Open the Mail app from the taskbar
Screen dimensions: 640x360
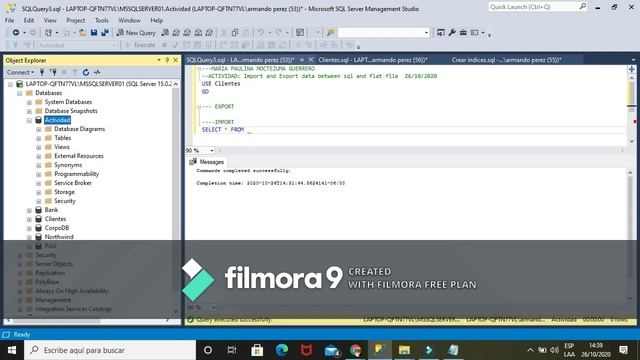click(x=331, y=350)
